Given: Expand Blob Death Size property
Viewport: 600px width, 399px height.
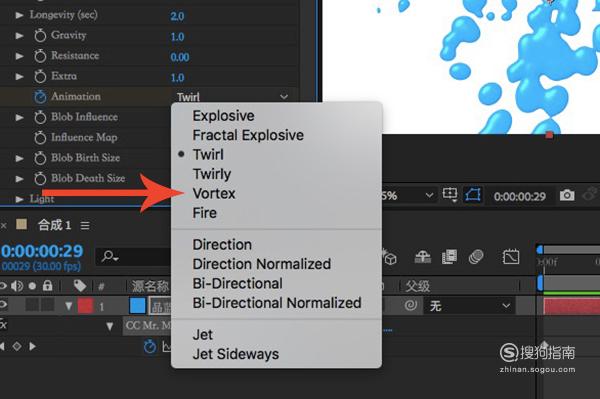Looking at the screenshot, I should [x=19, y=179].
